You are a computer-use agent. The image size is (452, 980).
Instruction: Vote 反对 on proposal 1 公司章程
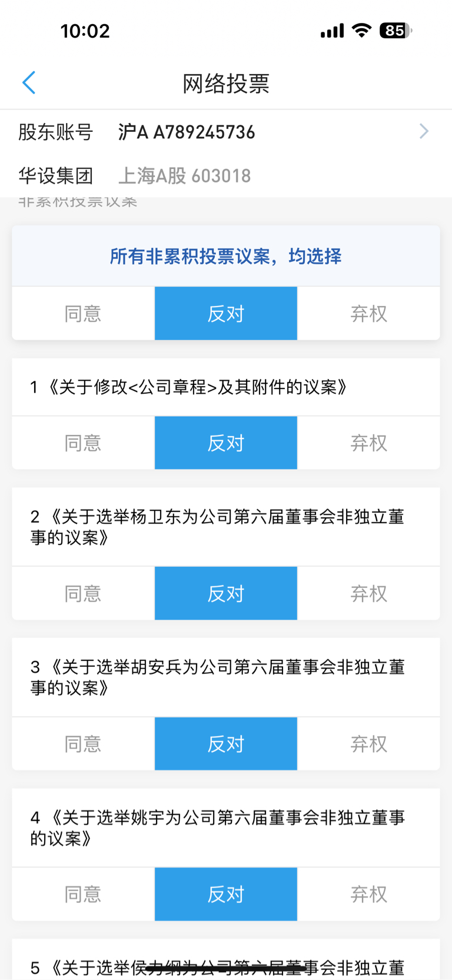click(x=226, y=443)
